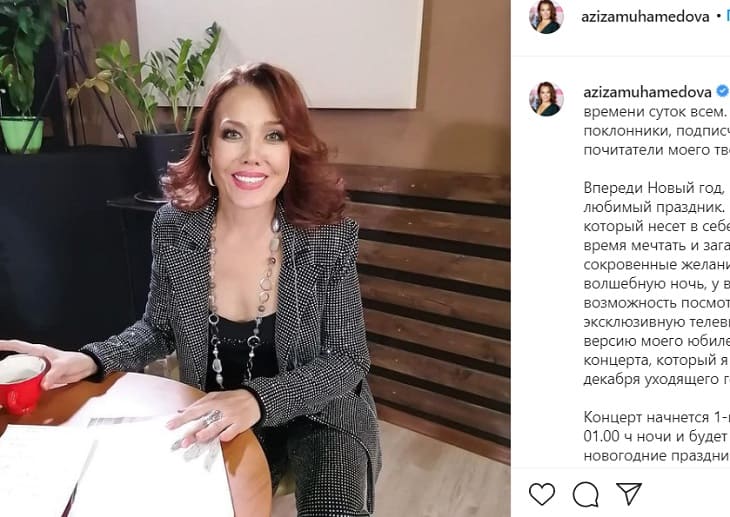The image size is (730, 517).
Task: Open comments via the speech bubble icon
Action: pyautogui.click(x=585, y=494)
